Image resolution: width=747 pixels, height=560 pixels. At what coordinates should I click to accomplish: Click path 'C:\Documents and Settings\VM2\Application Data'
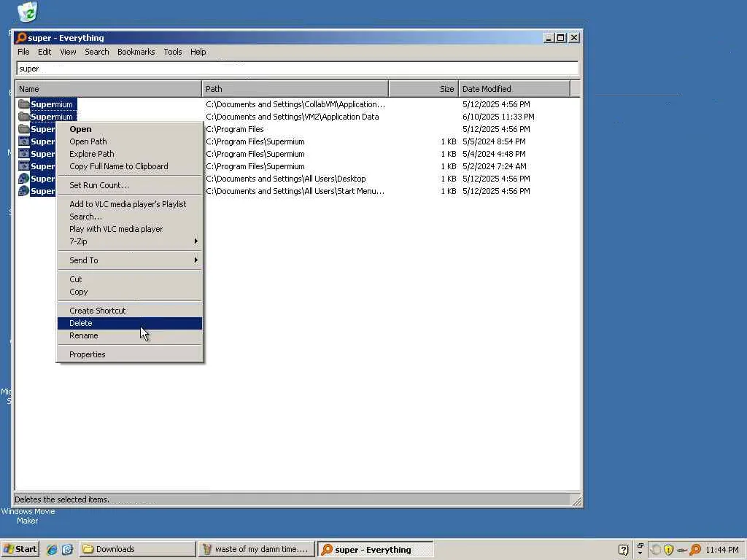pyautogui.click(x=293, y=117)
